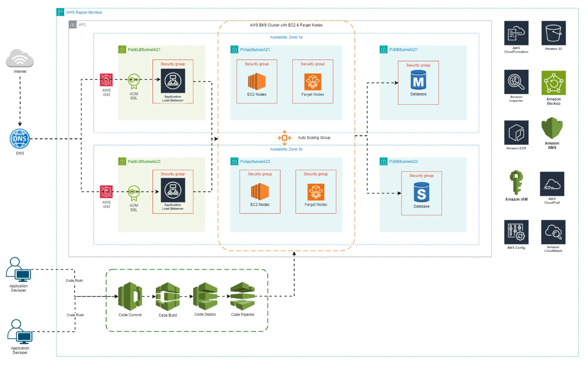Viewport: 588px width, 369px height.
Task: Click Application Load Balancer icon in PubELBSubnetAZ1
Action: coord(173,81)
